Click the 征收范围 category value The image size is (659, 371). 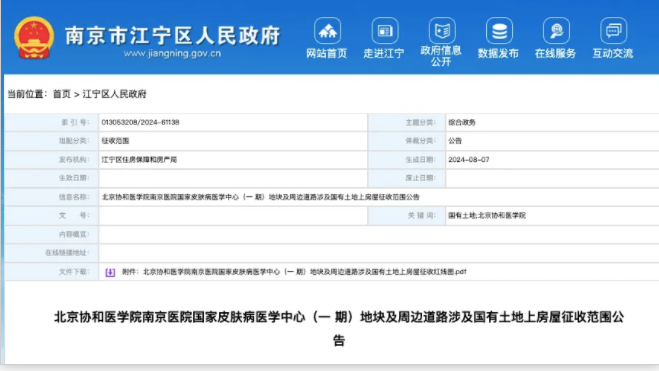(115, 141)
